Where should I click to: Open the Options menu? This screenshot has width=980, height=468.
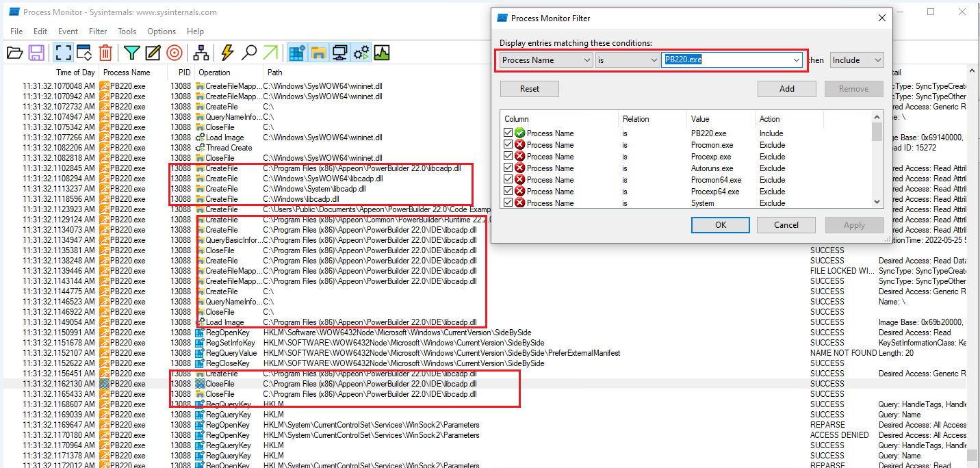pyautogui.click(x=162, y=31)
